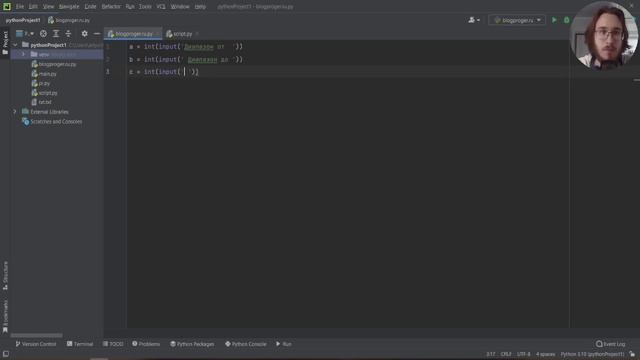Click pythonProject1 breadcrumb in navigation bar
Screen dimensions: 640x360
coord(23,20)
